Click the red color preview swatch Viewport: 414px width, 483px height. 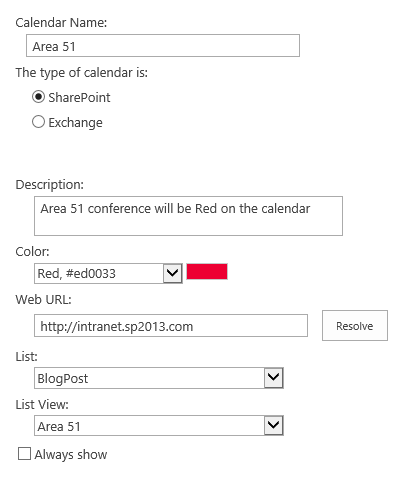pos(207,271)
